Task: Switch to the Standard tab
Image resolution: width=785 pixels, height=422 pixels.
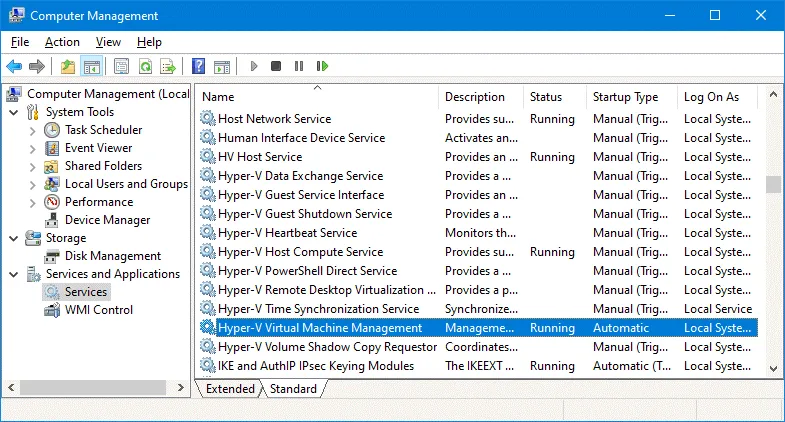Action: (293, 389)
